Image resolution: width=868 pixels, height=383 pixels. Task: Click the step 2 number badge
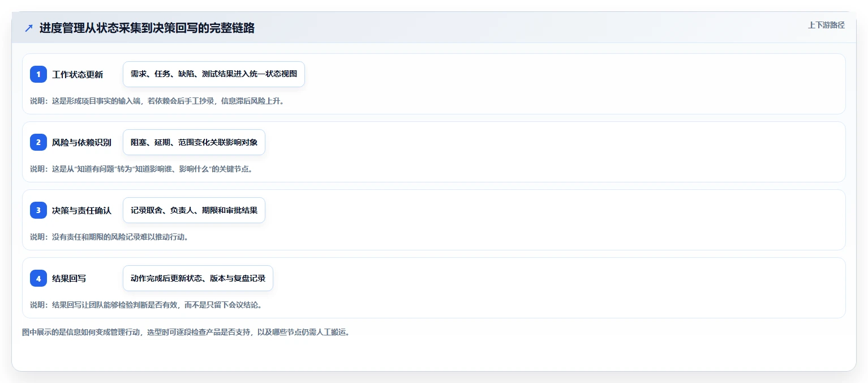pos(38,142)
